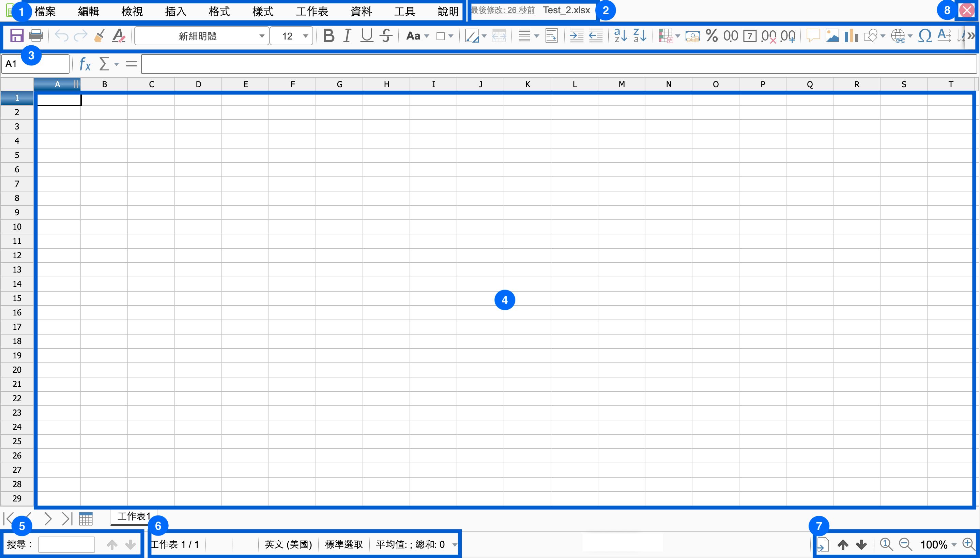Toggle underline formatting
Screen dimensions: 980x558
click(367, 36)
